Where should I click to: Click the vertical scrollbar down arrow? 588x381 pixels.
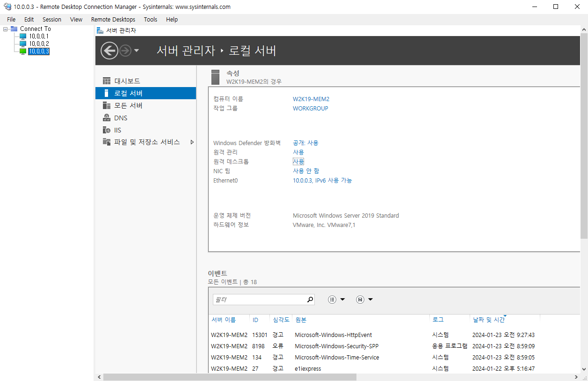(x=584, y=369)
